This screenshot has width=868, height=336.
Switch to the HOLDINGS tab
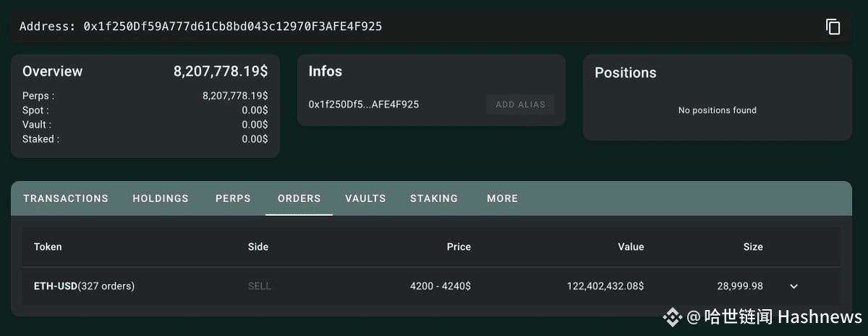click(x=161, y=198)
